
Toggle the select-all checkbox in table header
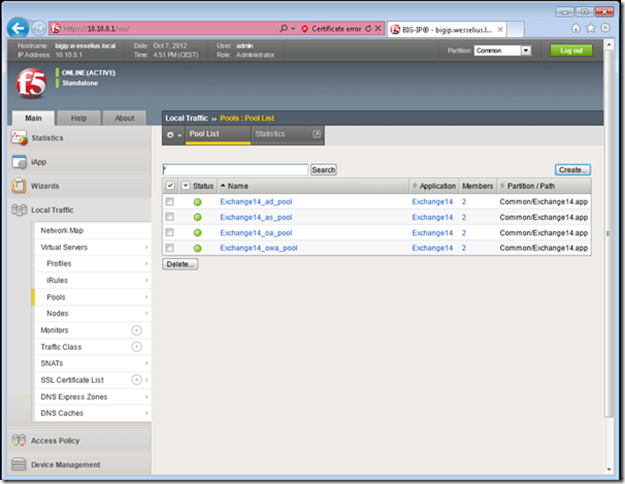click(x=170, y=186)
